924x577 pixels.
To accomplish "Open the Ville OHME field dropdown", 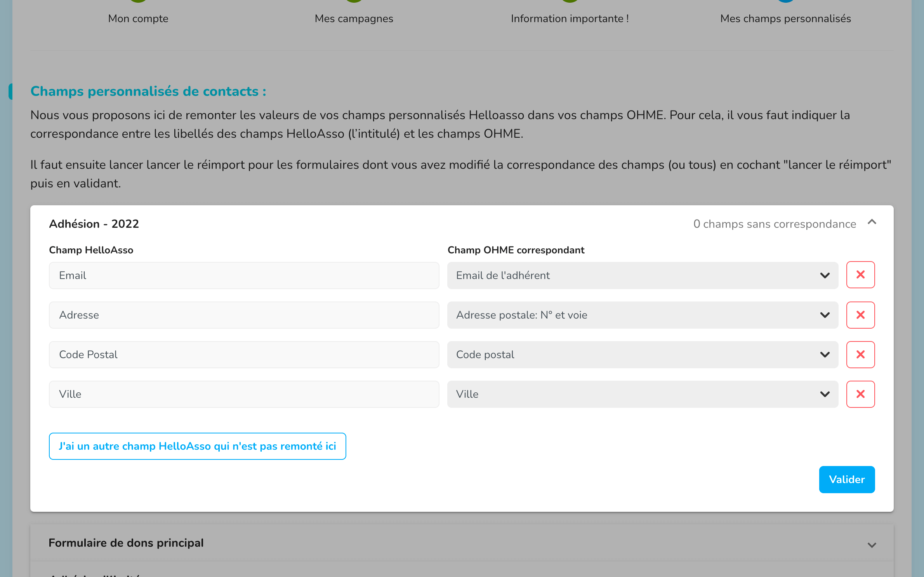I will tap(642, 394).
